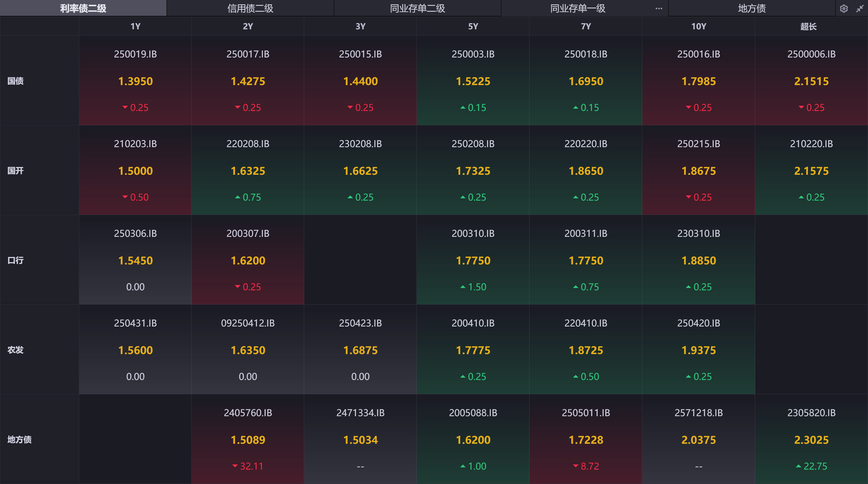
Task: Click the collapse/exit fullscreen arrows icon
Action: click(860, 8)
